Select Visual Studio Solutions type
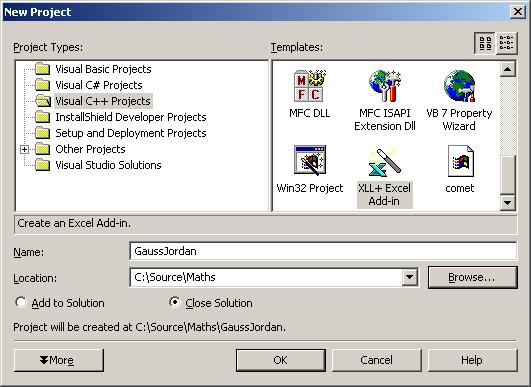The image size is (531, 387). (x=108, y=165)
